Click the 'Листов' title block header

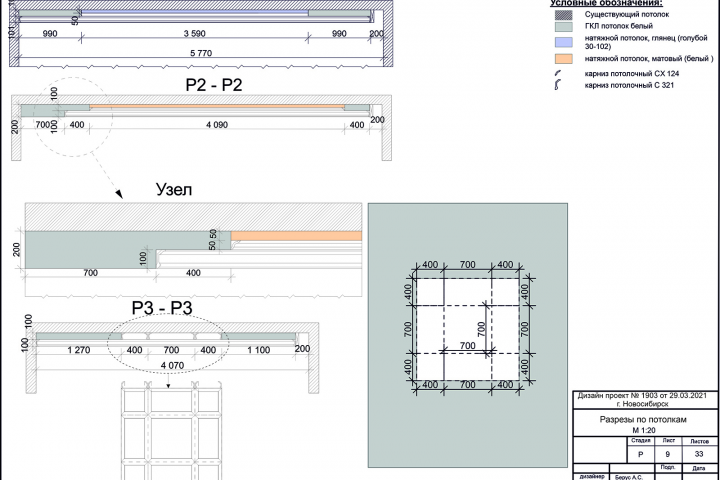(699, 441)
